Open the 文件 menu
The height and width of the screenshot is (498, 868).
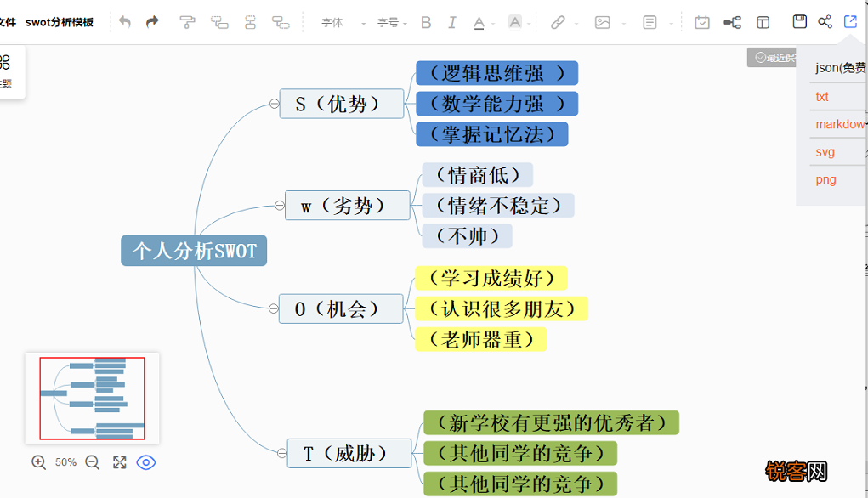pyautogui.click(x=8, y=22)
